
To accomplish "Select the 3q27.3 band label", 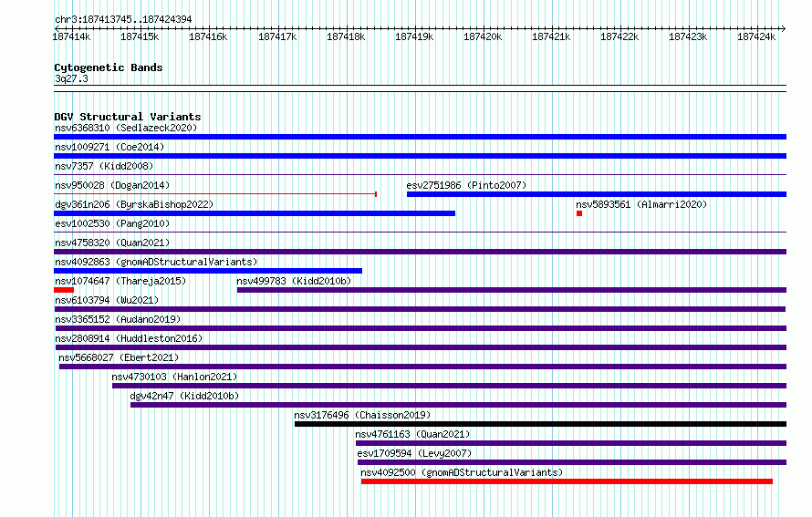I will tap(71, 78).
